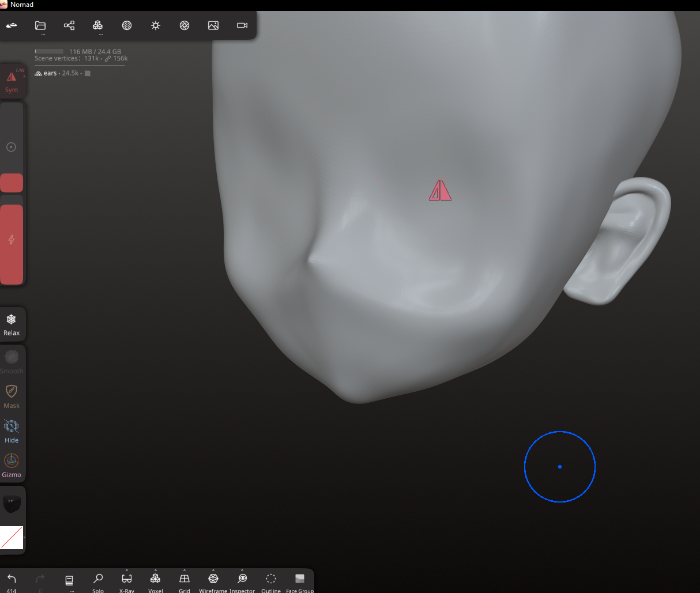Select the Hide tool
This screenshot has height=593, width=700.
[12, 430]
